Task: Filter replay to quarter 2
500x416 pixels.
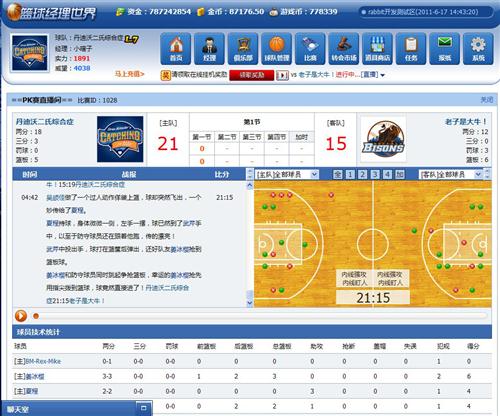Action: [x=363, y=174]
